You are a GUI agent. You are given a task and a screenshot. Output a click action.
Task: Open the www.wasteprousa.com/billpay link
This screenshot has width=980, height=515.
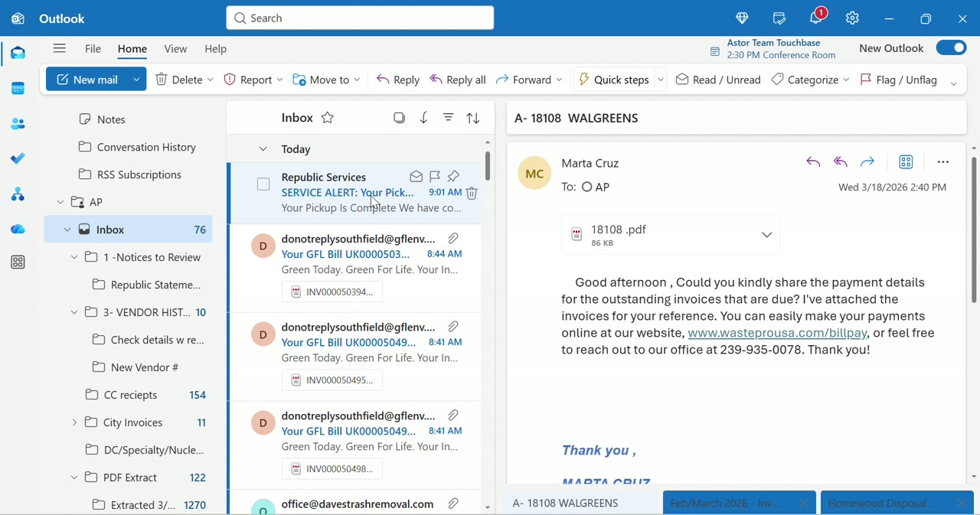pos(776,332)
